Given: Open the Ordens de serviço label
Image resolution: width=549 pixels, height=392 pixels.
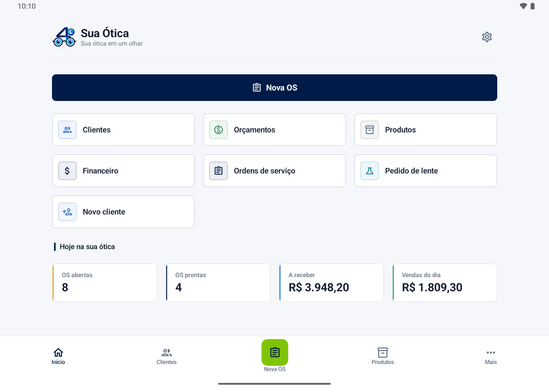Looking at the screenshot, I should 264,171.
